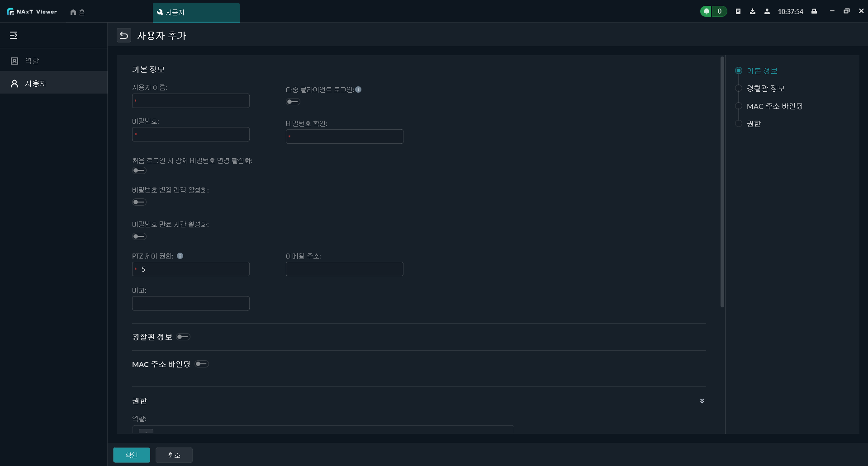Lock the client with the padlock icon

pos(814,11)
